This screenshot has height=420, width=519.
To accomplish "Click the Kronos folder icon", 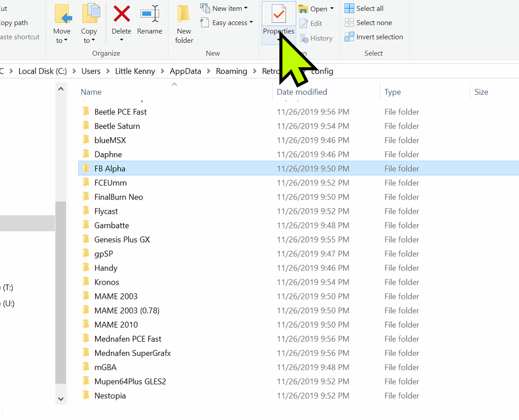I will 86,282.
